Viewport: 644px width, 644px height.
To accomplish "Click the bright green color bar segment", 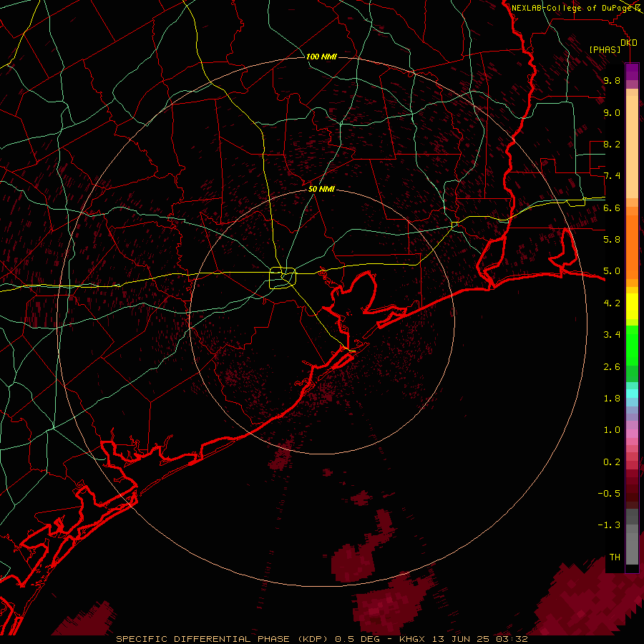I will (x=632, y=346).
